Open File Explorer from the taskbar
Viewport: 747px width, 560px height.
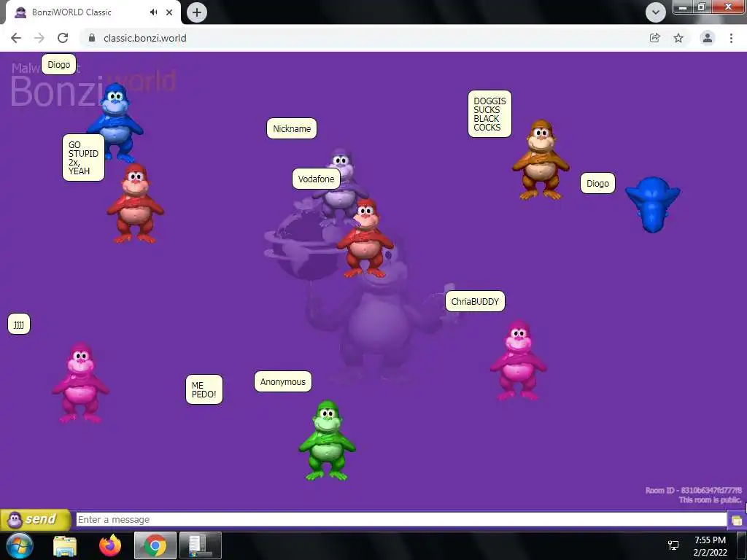(x=65, y=545)
